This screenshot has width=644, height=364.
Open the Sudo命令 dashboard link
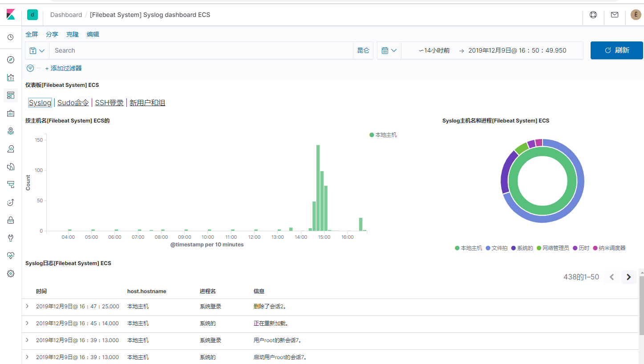point(73,103)
